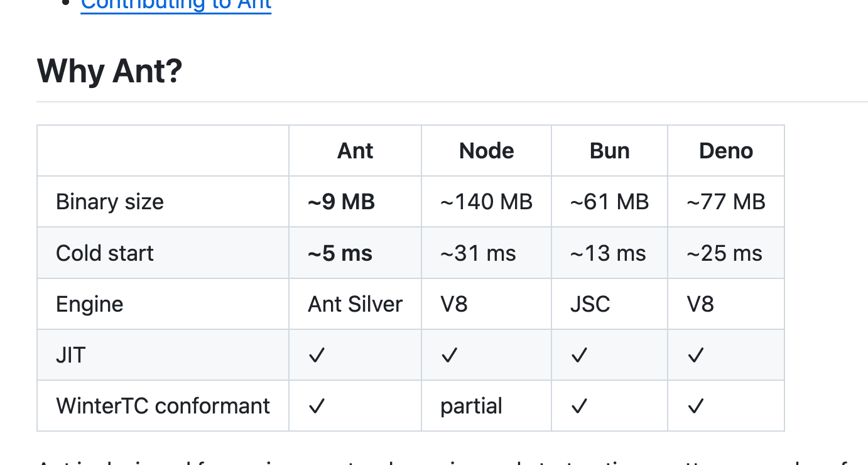Click the partial cell under Node

point(471,407)
